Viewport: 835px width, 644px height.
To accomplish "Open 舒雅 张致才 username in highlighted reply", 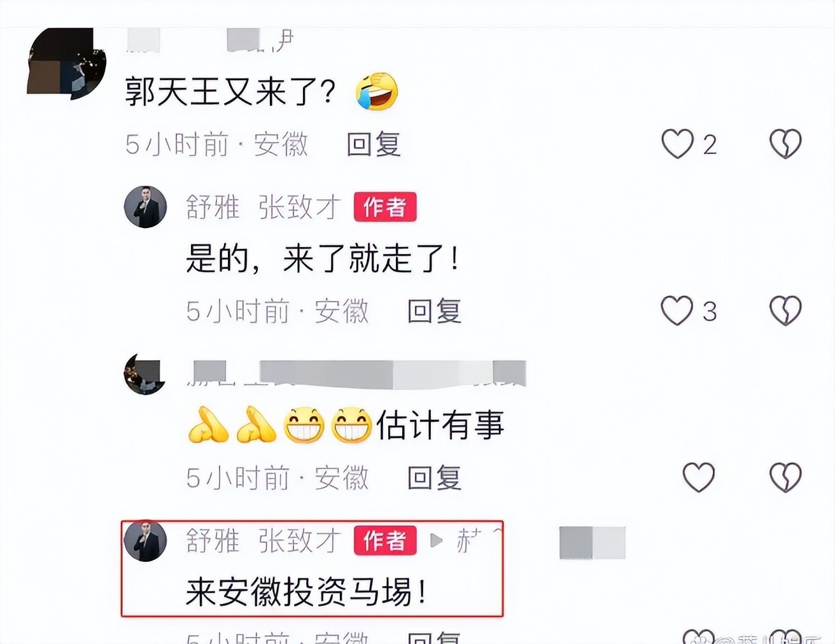I will [263, 541].
